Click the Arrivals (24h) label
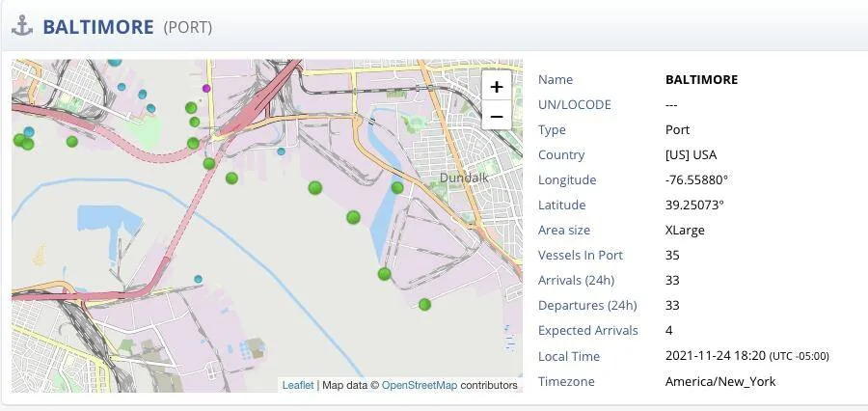 (x=577, y=281)
